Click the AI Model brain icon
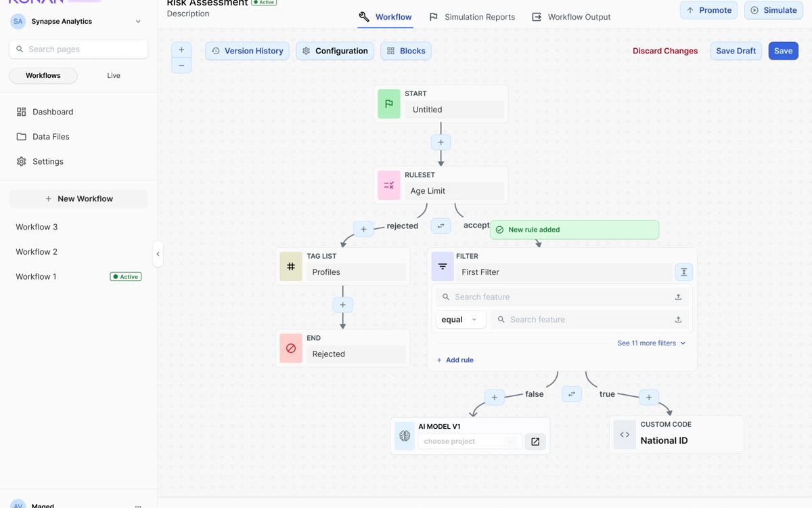 [x=405, y=436]
